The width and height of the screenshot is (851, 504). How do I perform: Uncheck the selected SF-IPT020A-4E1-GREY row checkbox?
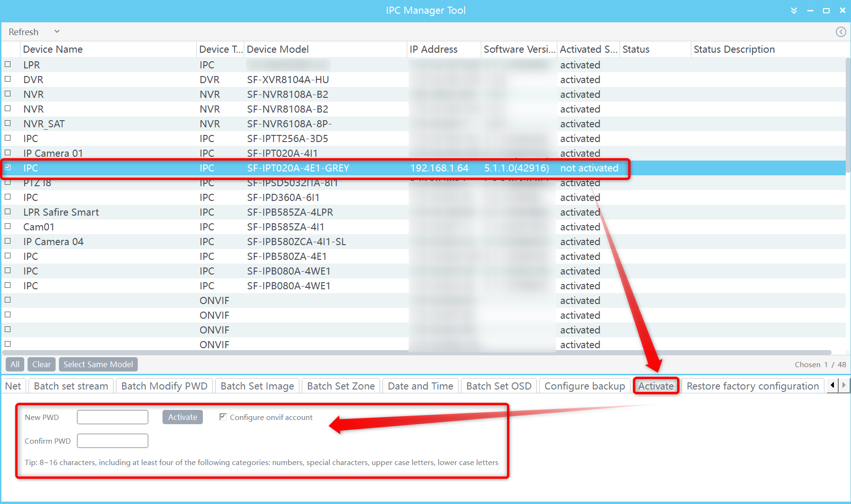[x=8, y=167]
